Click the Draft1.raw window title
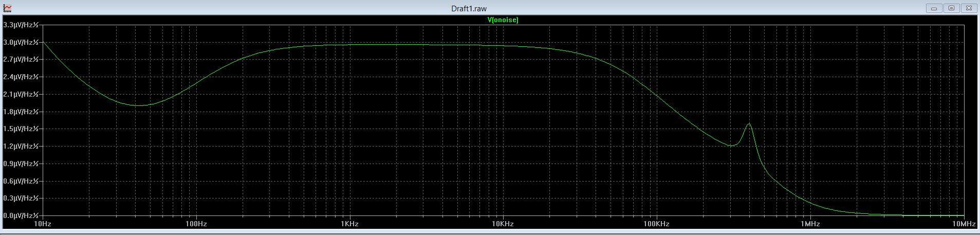The height and width of the screenshot is (235, 980). [469, 9]
